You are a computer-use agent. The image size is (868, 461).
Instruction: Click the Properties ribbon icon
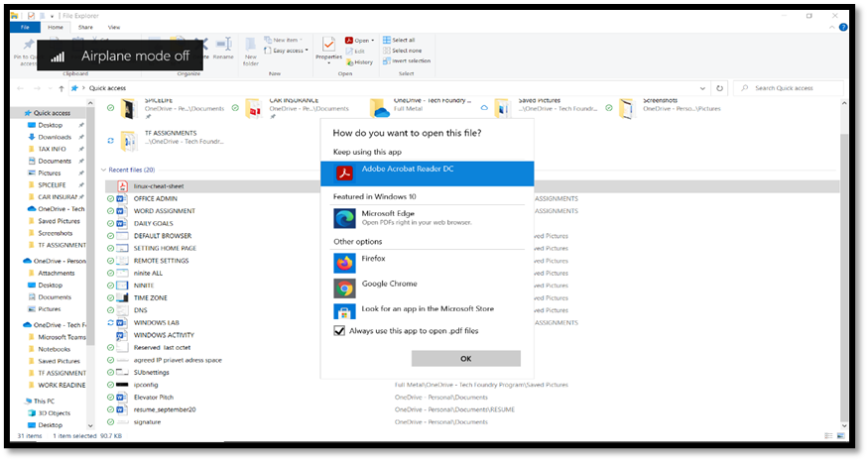pyautogui.click(x=328, y=45)
